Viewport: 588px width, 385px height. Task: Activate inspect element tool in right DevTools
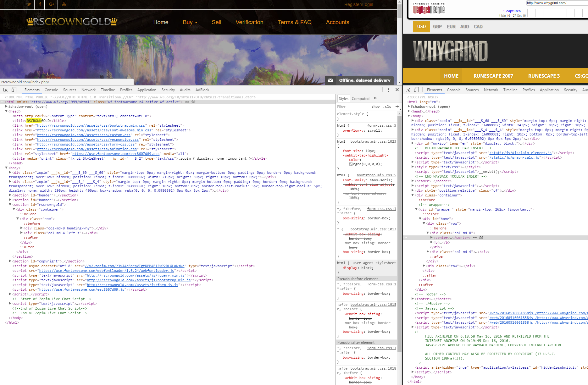tap(408, 90)
